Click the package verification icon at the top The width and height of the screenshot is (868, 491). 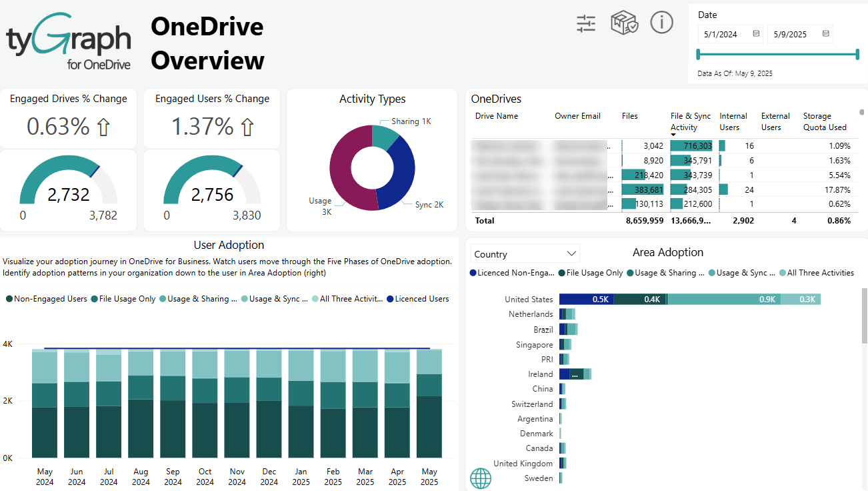(x=624, y=22)
